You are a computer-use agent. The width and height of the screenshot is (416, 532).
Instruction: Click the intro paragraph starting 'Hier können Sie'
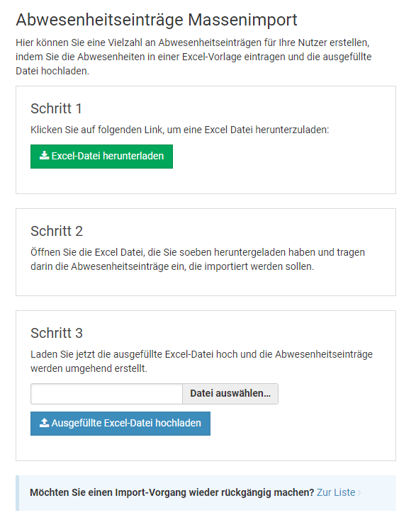[193, 57]
